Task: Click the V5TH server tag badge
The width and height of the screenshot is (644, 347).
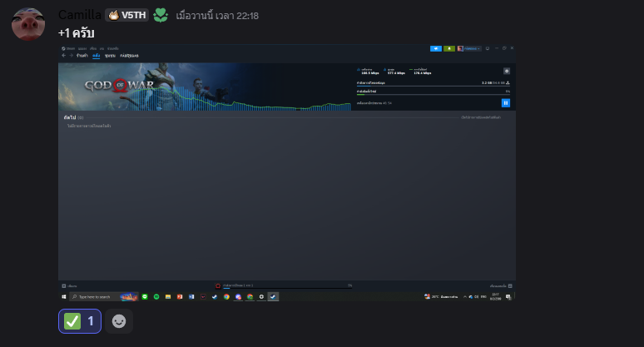Action: tap(126, 15)
